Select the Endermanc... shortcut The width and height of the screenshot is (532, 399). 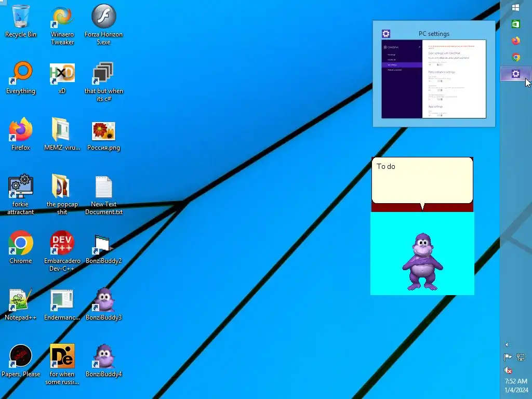pos(62,304)
